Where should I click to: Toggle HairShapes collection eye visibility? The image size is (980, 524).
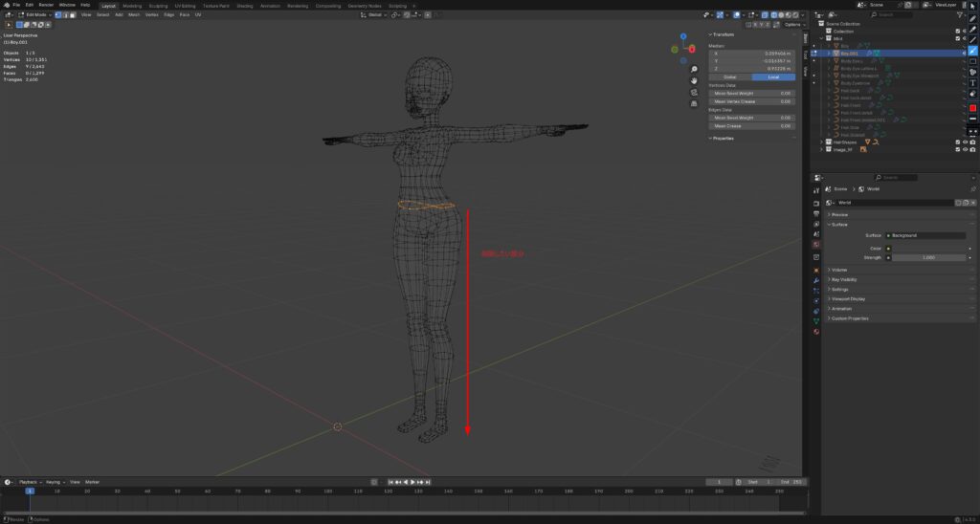point(965,142)
